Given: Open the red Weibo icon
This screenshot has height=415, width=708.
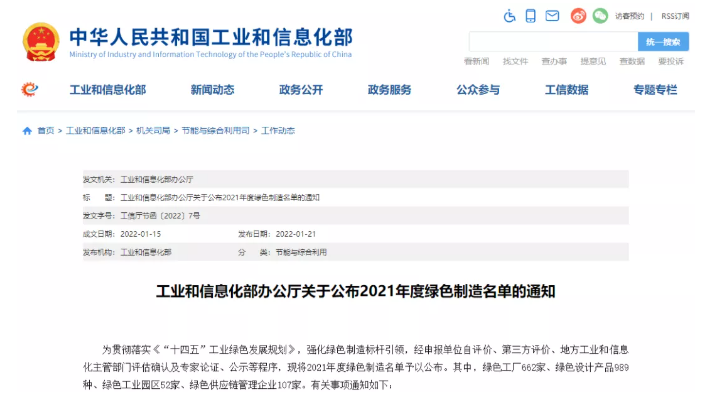Looking at the screenshot, I should [578, 16].
